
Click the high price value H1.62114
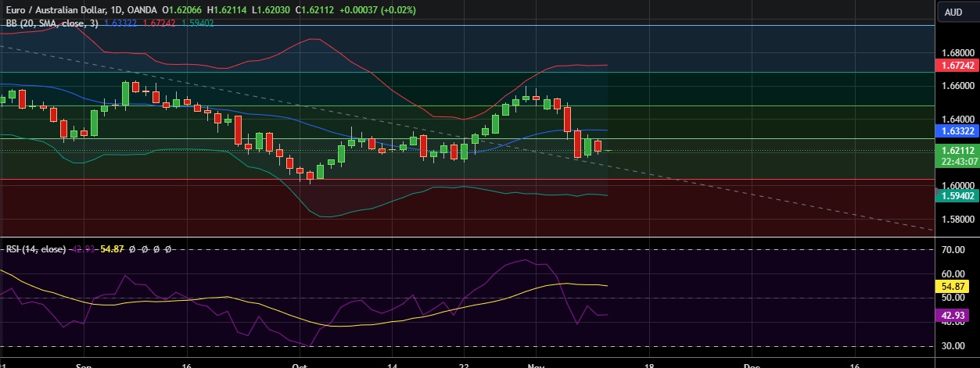click(x=228, y=10)
